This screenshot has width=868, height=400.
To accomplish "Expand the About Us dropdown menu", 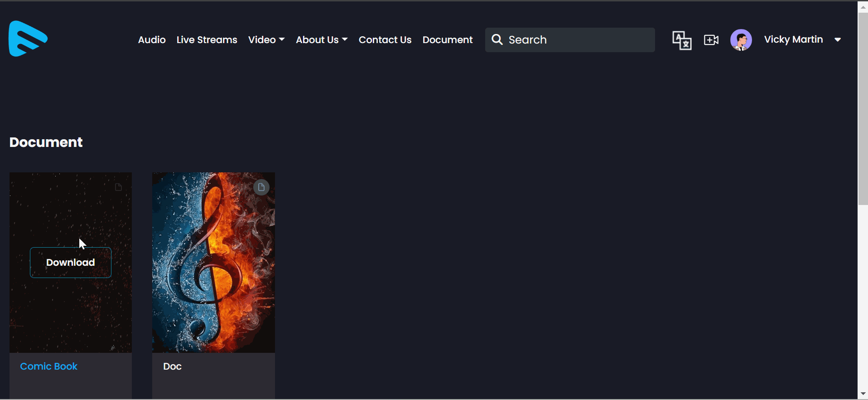I will (x=322, y=40).
